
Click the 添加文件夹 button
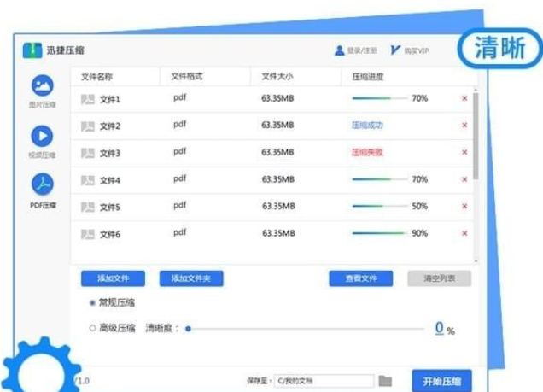tap(191, 278)
